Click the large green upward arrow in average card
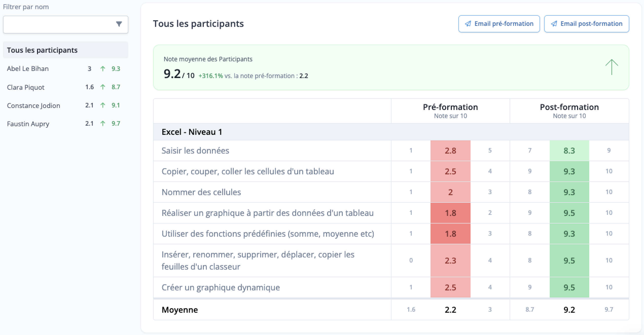644x335 pixels. click(612, 67)
